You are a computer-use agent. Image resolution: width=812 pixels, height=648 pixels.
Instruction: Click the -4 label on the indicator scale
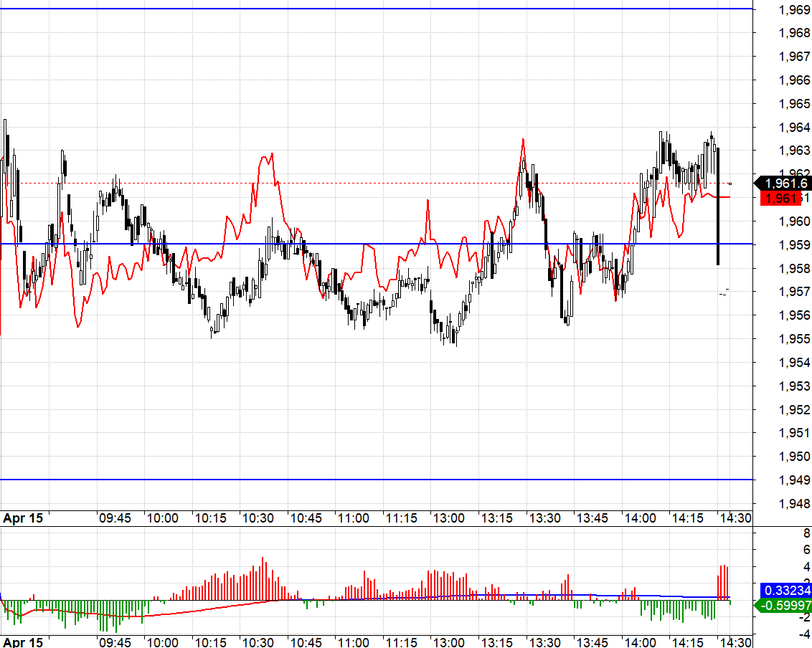[803, 634]
